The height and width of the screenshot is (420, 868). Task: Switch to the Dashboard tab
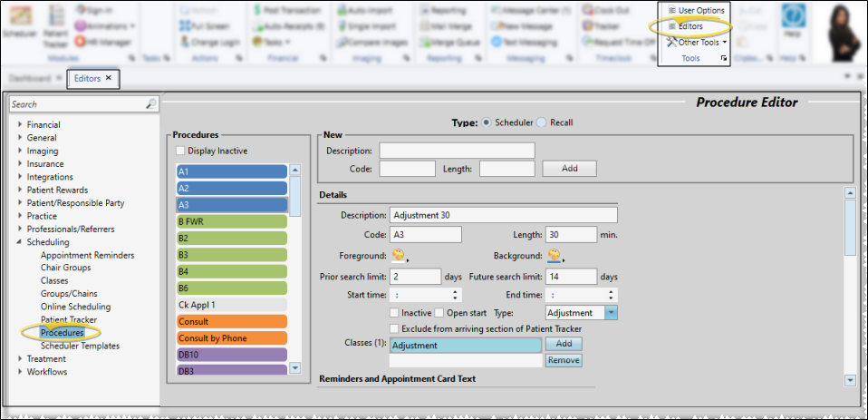pos(30,79)
